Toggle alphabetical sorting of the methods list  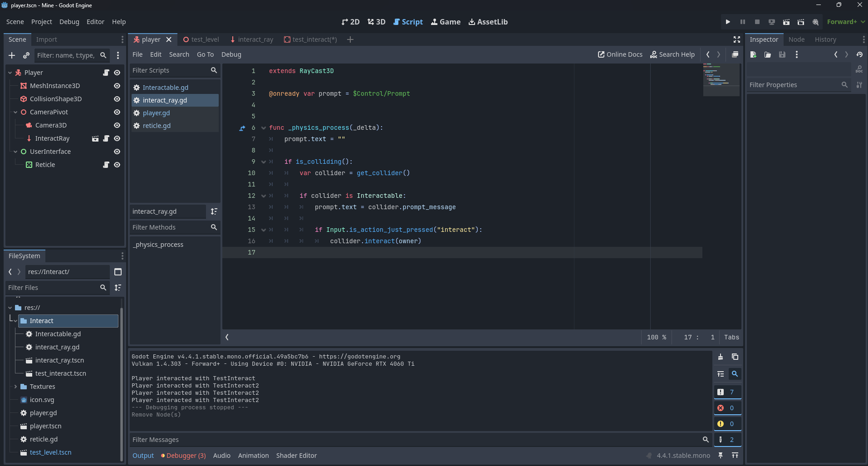click(214, 211)
